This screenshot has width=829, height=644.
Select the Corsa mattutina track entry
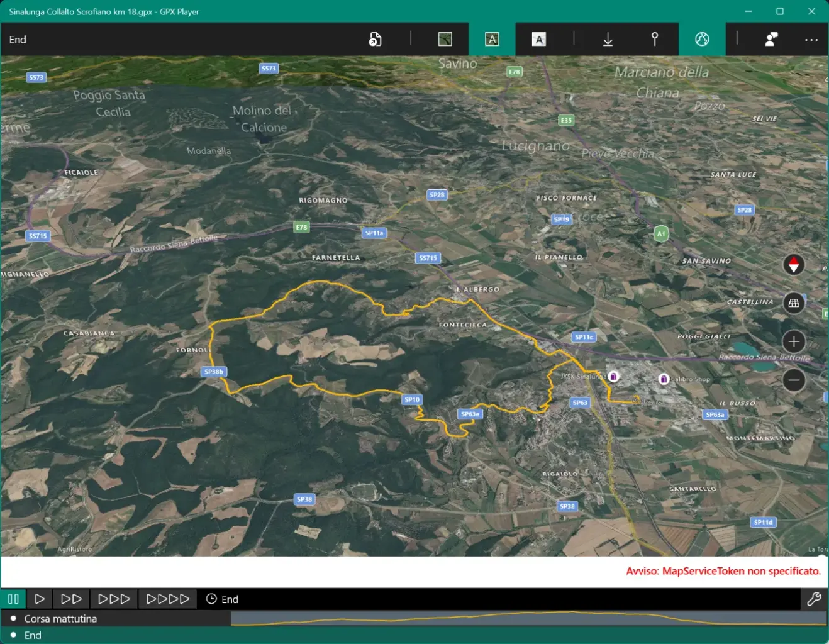[x=60, y=619]
